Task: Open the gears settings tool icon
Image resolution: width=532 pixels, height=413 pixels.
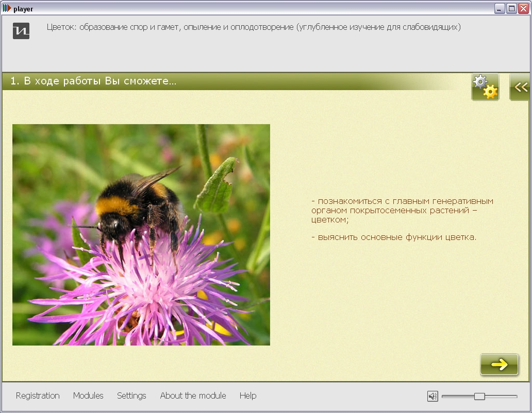Action: point(485,87)
